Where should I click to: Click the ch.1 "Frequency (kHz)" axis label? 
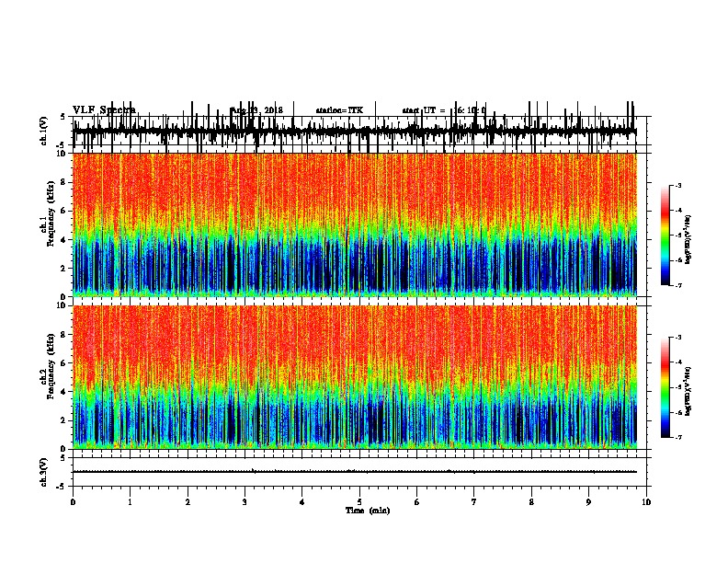click(51, 213)
